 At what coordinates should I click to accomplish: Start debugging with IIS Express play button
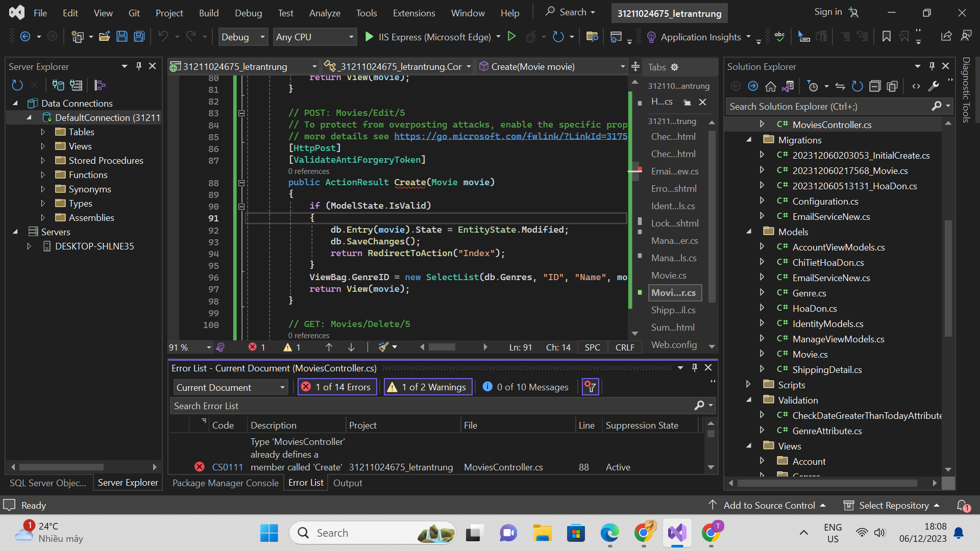(x=370, y=37)
